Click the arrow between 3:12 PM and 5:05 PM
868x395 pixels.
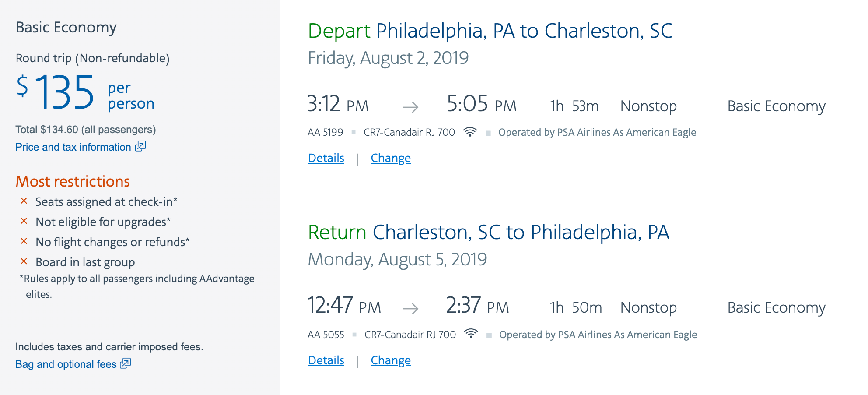(410, 107)
